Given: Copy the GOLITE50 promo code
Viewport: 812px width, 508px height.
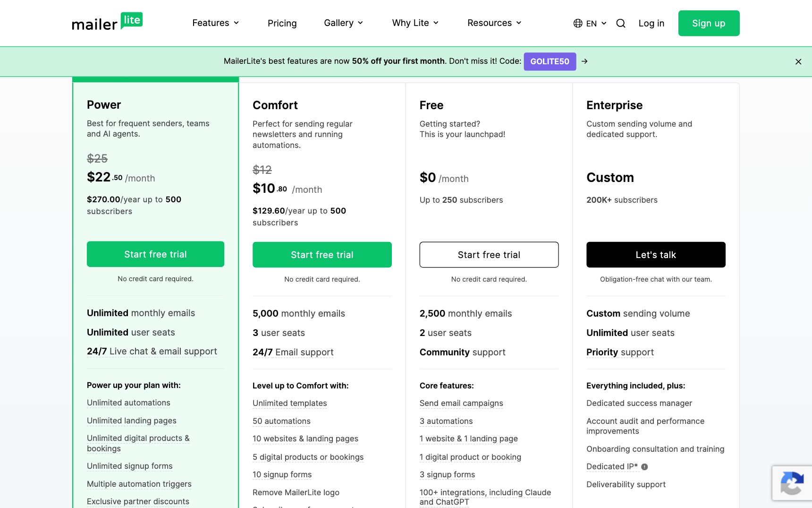Looking at the screenshot, I should 550,61.
